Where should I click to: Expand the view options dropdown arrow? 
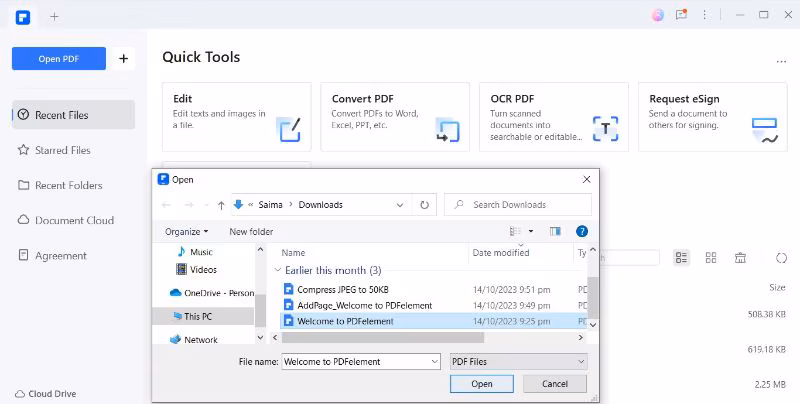click(x=531, y=232)
